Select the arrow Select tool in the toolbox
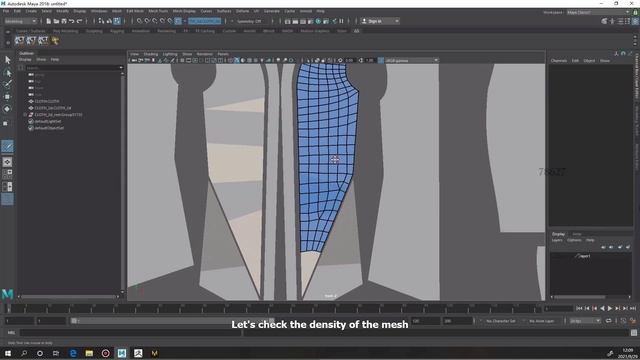Image resolution: width=640 pixels, height=360 pixels. tap(7, 60)
